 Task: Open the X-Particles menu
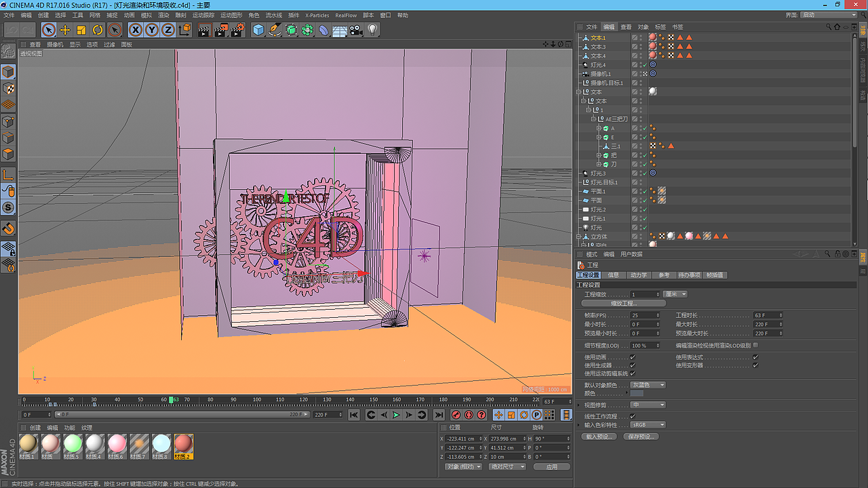[x=317, y=15]
